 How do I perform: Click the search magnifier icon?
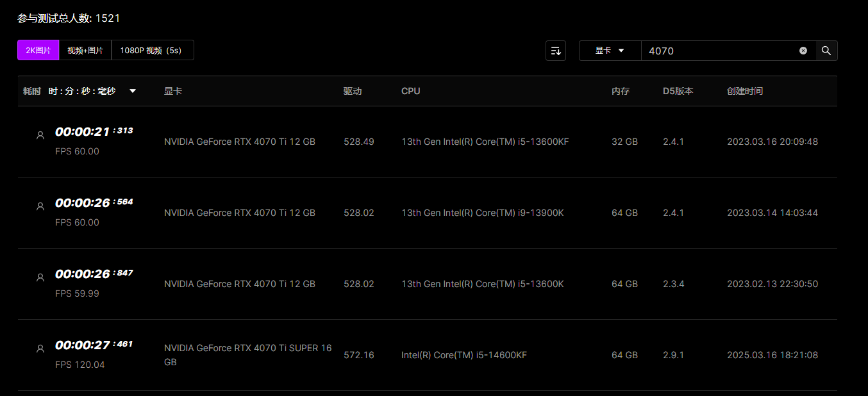(826, 51)
